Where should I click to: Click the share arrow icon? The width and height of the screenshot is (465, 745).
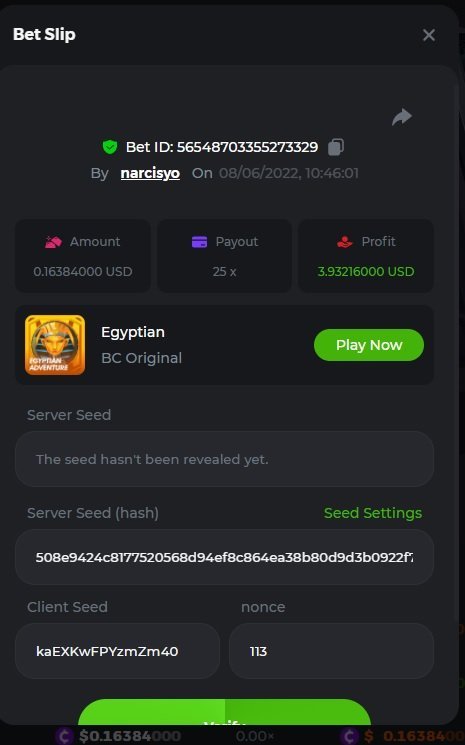(402, 117)
